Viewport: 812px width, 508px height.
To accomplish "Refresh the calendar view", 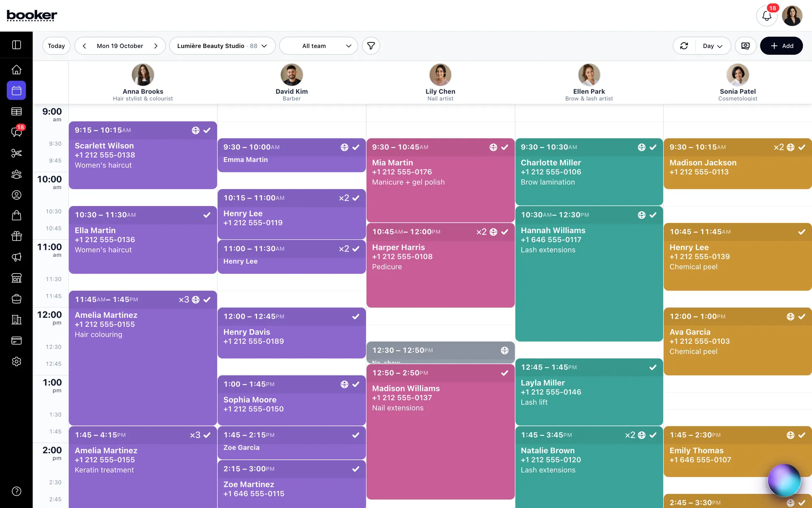I will click(x=684, y=46).
